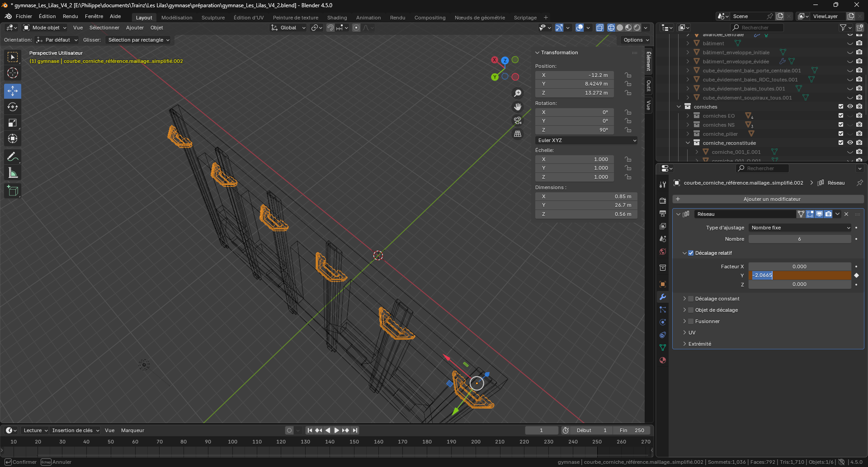868x467 pixels.
Task: Enable the Décalage constant checkbox
Action: coord(691,299)
